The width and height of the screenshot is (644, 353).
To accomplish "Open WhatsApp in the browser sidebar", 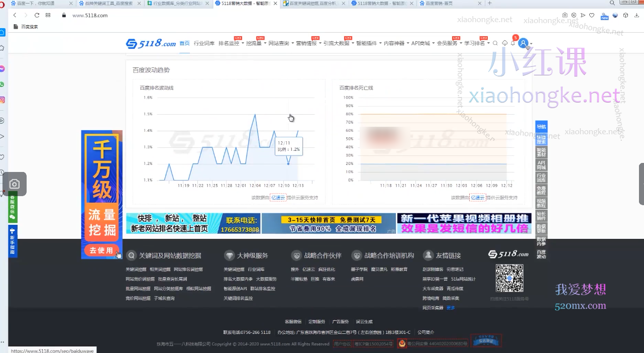I will pyautogui.click(x=3, y=84).
